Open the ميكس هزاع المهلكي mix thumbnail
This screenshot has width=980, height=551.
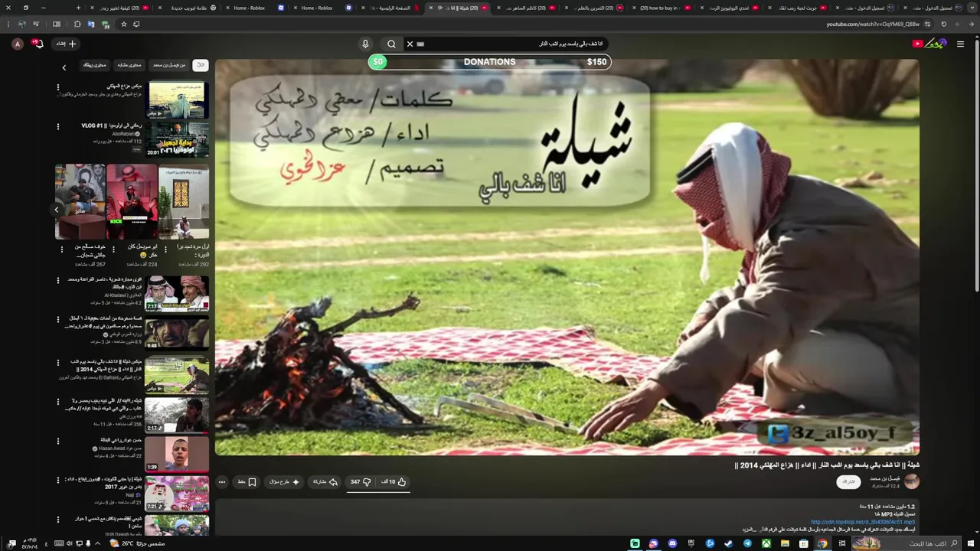click(177, 99)
